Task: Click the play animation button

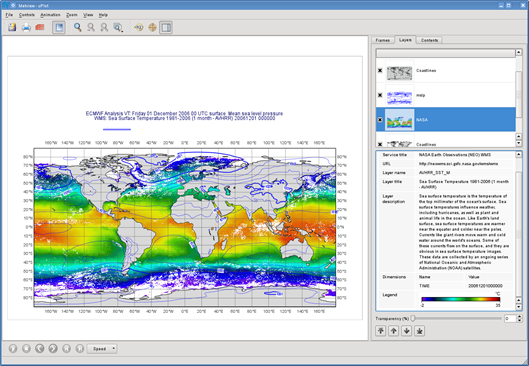Action: [x=13, y=348]
